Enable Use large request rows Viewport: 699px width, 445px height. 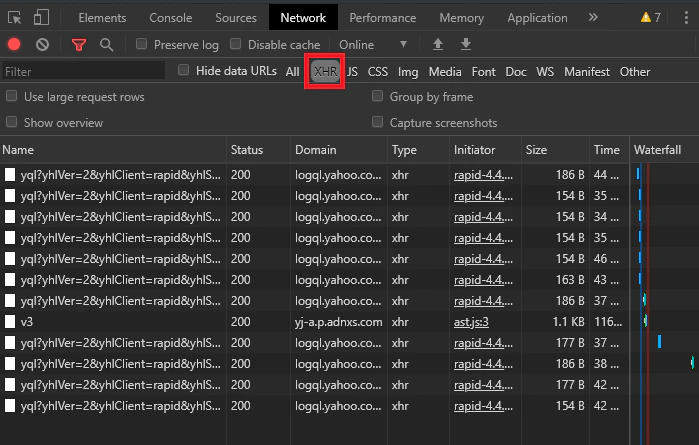click(x=12, y=96)
